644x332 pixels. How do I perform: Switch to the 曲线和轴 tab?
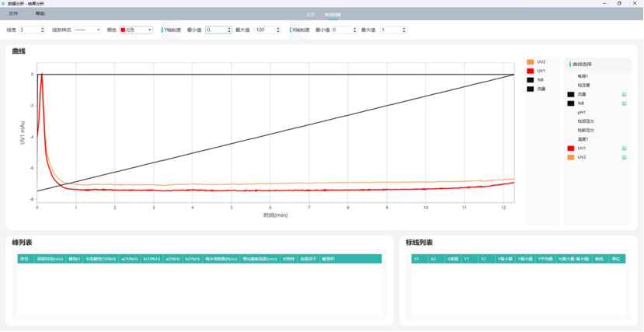332,14
